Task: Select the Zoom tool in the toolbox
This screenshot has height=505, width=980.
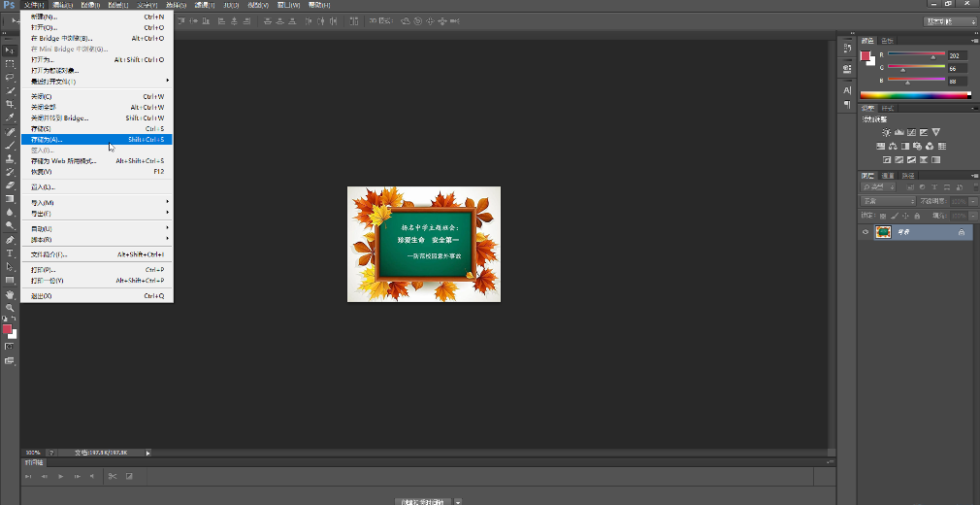Action: tap(10, 307)
